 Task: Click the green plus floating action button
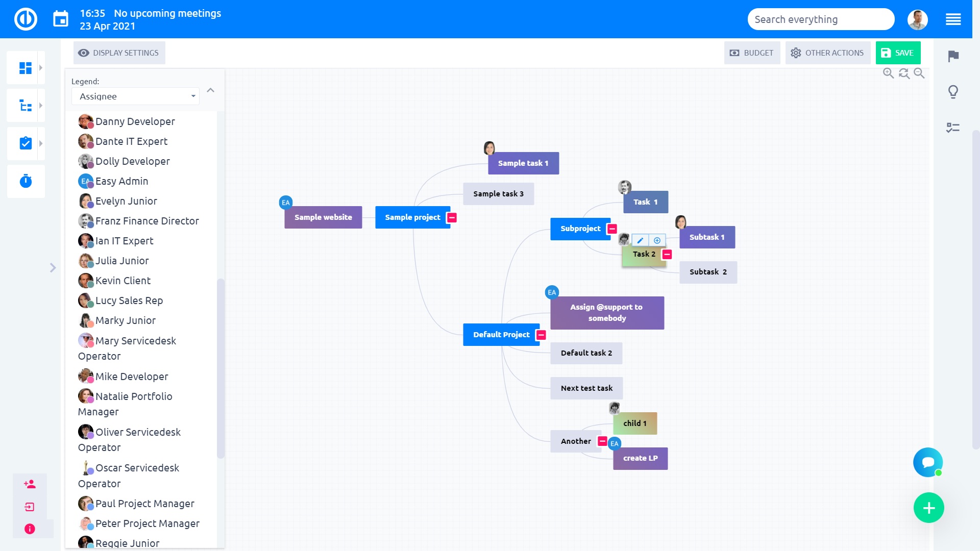coord(928,508)
